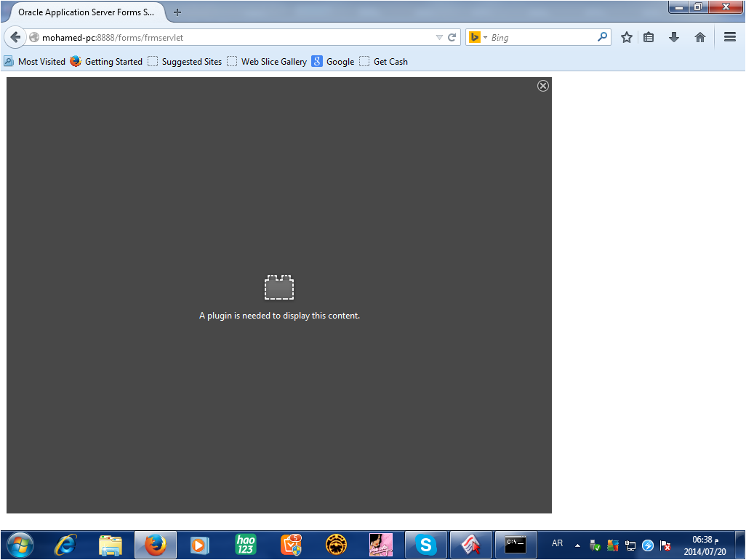Screen dimensions: 746x560
Task: Open the bookmarks list icon
Action: point(649,37)
